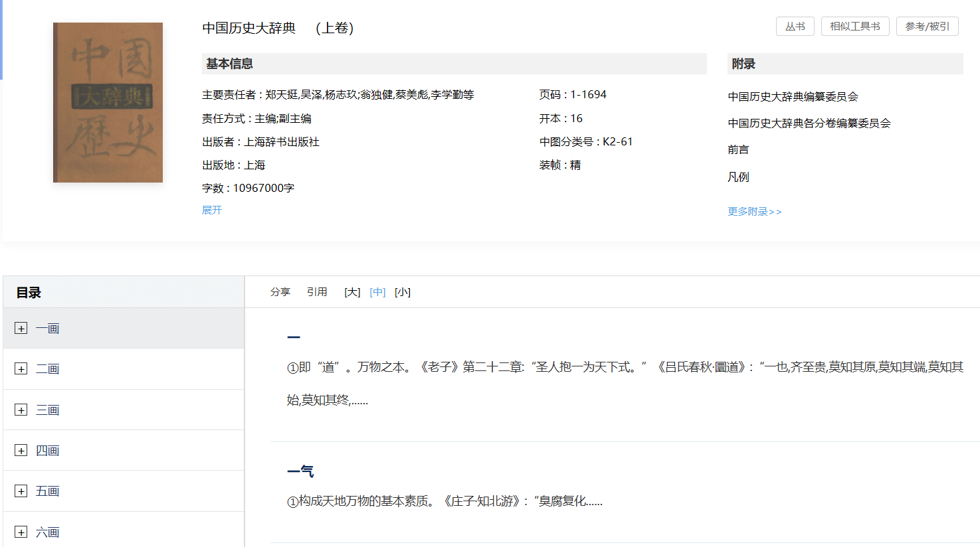980x547 pixels.
Task: Set font size to small [小]
Action: (x=403, y=292)
